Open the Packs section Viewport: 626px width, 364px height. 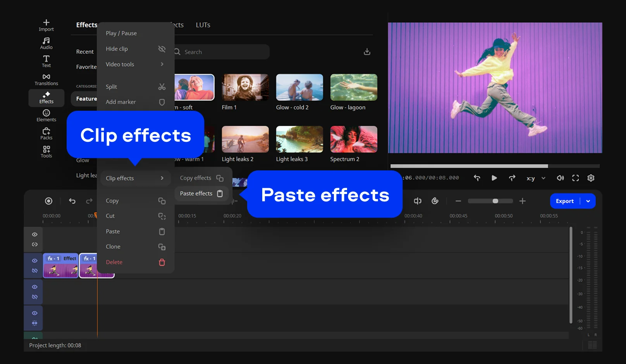coord(46,134)
